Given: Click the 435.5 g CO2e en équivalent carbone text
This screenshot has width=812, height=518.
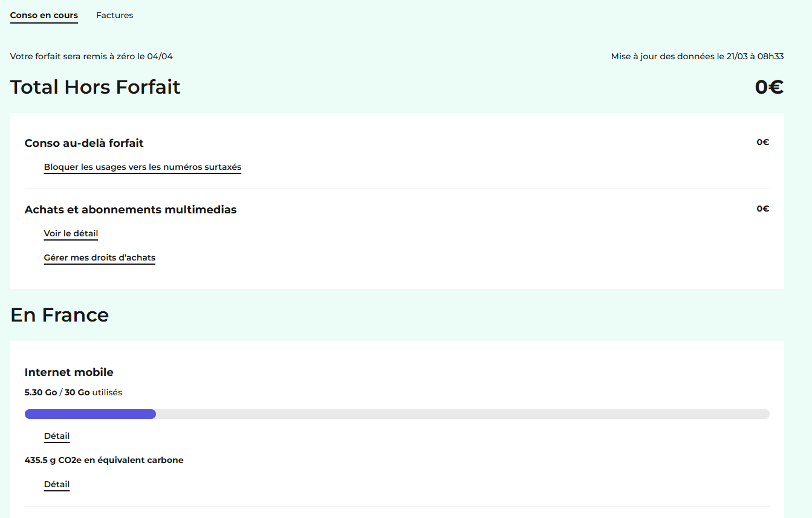Looking at the screenshot, I should 104,460.
